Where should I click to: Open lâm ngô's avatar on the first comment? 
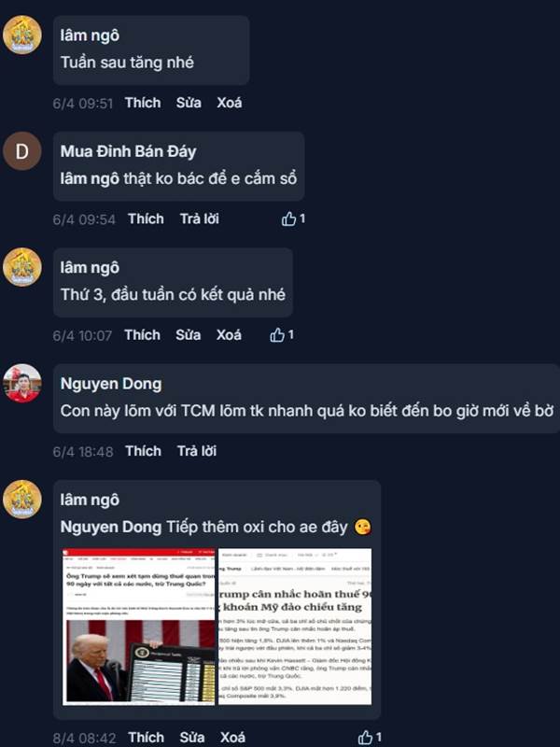[x=21, y=35]
